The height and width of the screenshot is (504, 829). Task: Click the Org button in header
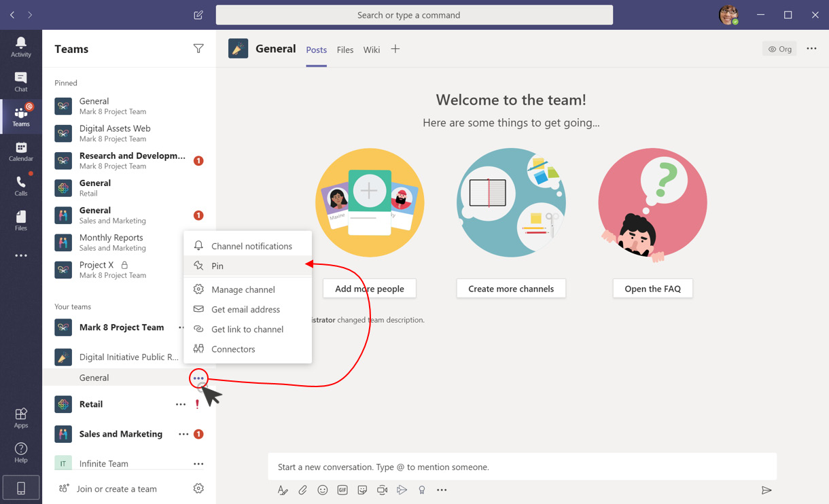click(x=780, y=49)
